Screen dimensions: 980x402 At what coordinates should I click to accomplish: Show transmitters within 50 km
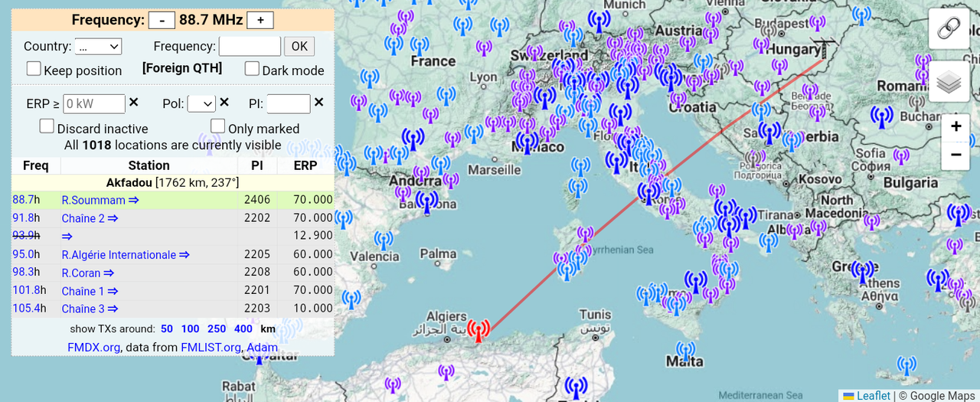pos(166,328)
